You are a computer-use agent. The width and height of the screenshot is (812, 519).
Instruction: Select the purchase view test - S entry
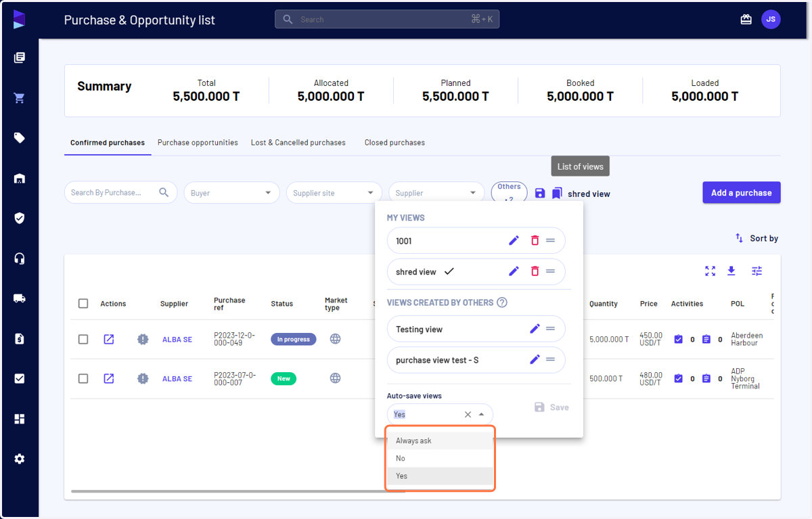(476, 360)
